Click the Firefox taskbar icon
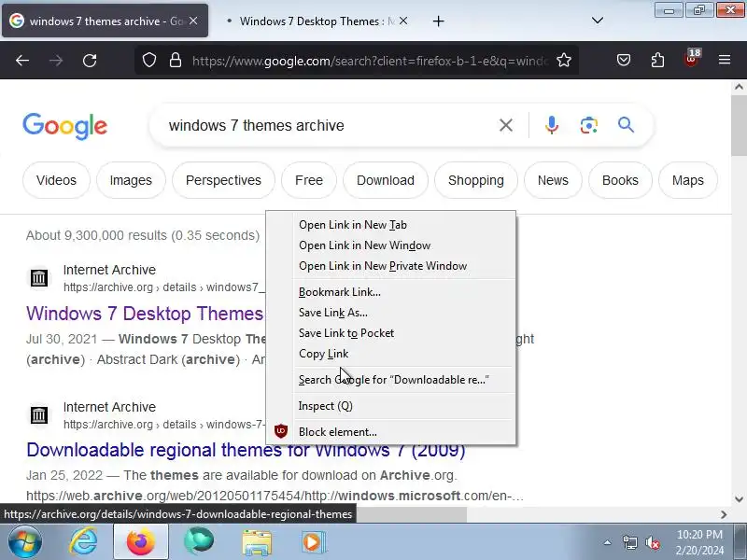Screen dimensions: 747x560 click(141, 542)
